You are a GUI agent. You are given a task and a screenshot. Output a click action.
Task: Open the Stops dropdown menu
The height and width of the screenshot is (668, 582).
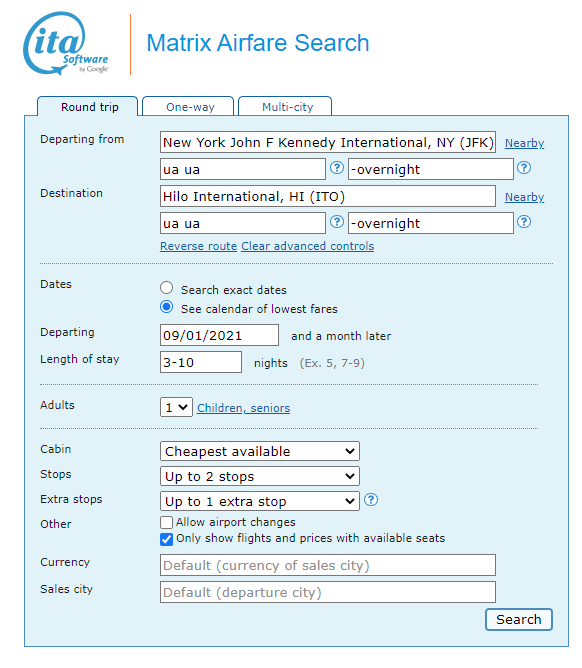tap(260, 476)
